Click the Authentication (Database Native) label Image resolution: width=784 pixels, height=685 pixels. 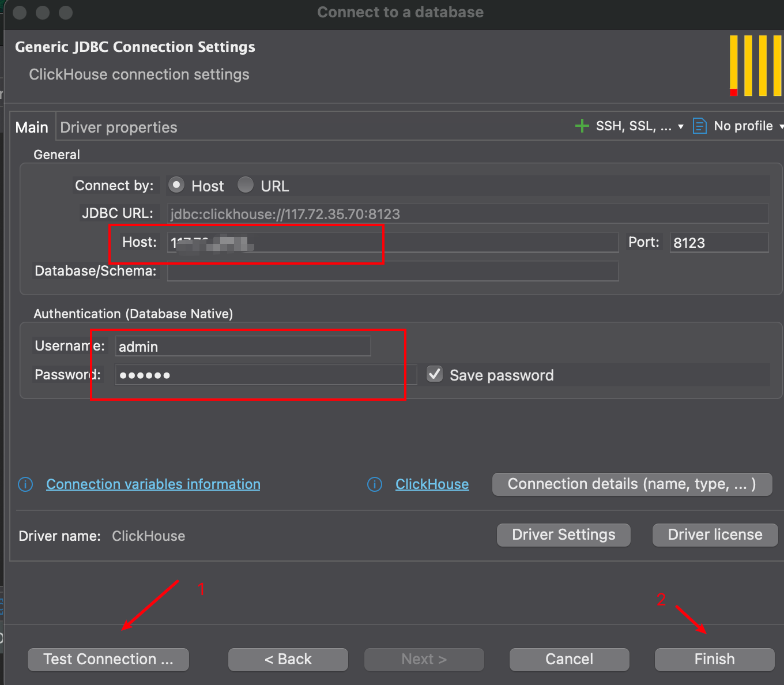pyautogui.click(x=133, y=314)
